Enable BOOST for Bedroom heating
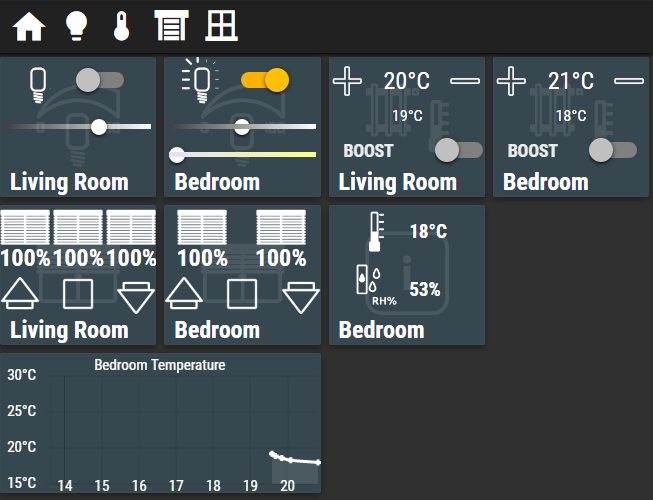The height and width of the screenshot is (500, 653). 613,150
